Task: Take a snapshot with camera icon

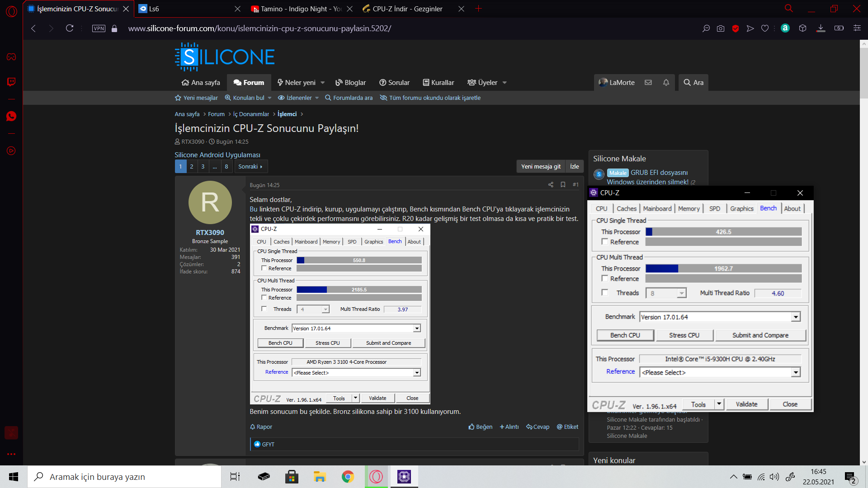Action: tap(721, 28)
